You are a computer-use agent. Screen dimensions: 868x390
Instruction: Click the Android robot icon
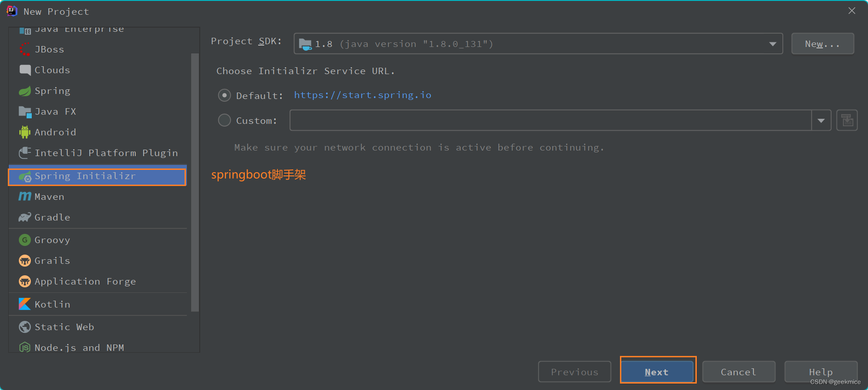point(25,132)
